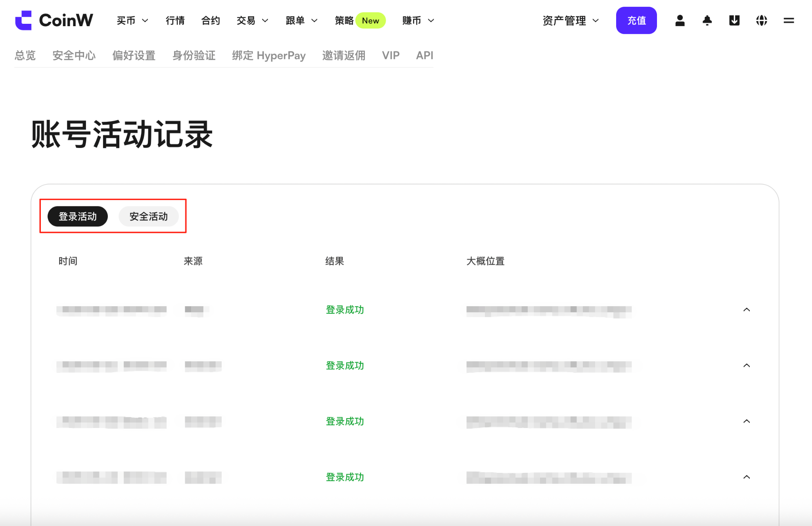Collapse the fourth login record row
This screenshot has width=812, height=526.
coord(747,477)
